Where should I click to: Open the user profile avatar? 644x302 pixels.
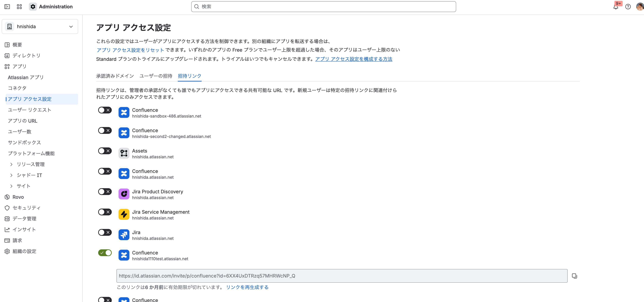pyautogui.click(x=640, y=7)
